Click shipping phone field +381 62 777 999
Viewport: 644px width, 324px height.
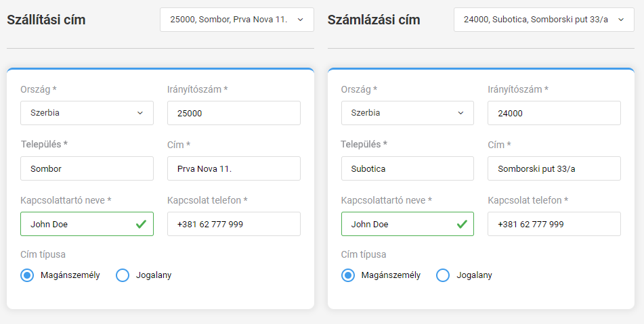coord(234,224)
